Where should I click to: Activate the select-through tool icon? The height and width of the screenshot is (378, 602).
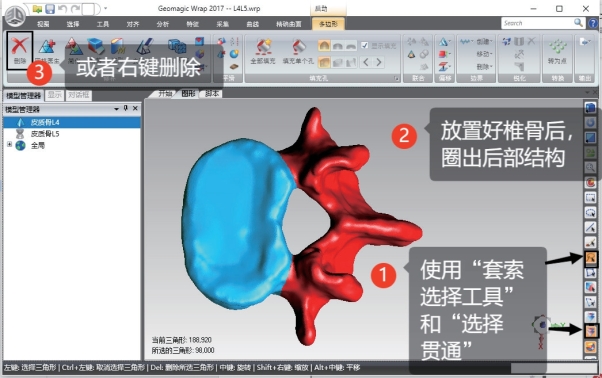coord(590,330)
